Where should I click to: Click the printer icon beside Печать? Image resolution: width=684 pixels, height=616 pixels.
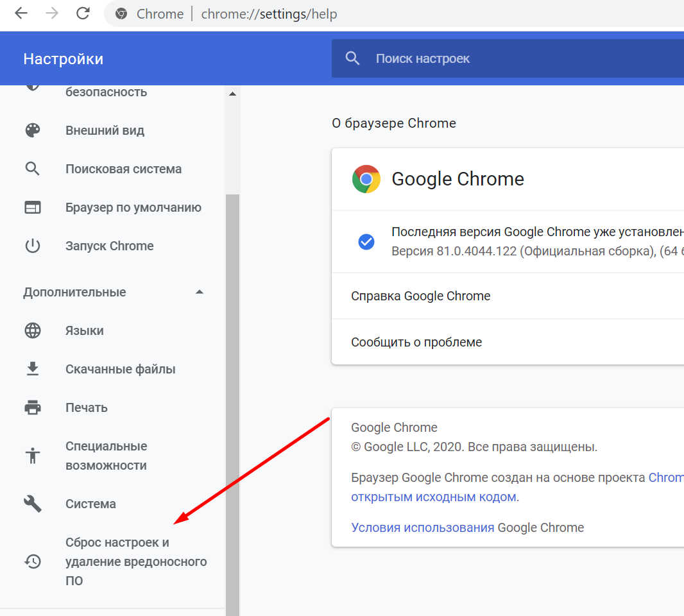(x=33, y=408)
